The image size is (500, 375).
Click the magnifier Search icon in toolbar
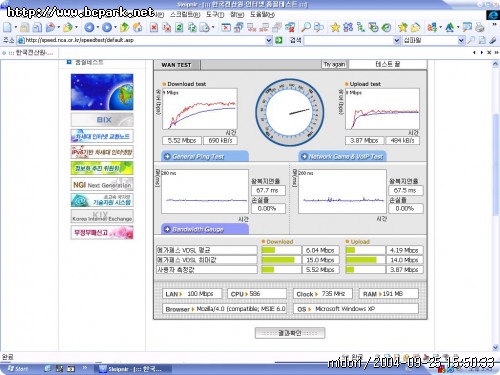(x=306, y=27)
